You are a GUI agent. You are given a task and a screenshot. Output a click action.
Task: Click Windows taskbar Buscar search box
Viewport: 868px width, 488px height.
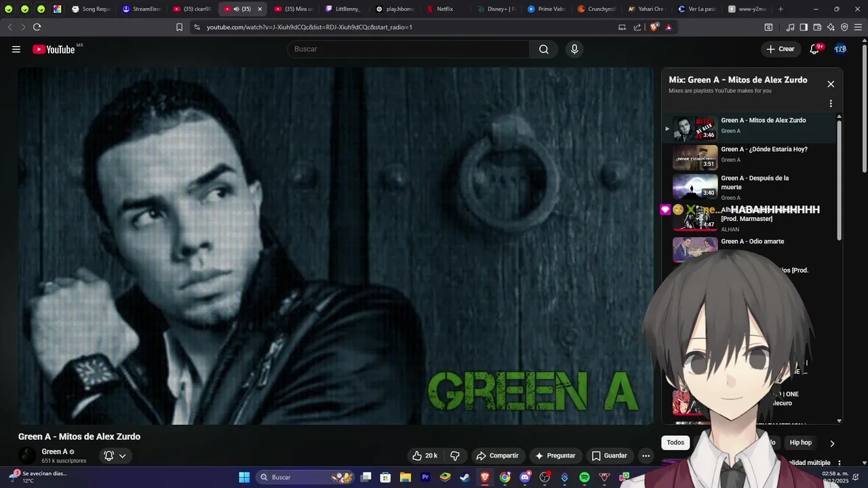coord(307,477)
